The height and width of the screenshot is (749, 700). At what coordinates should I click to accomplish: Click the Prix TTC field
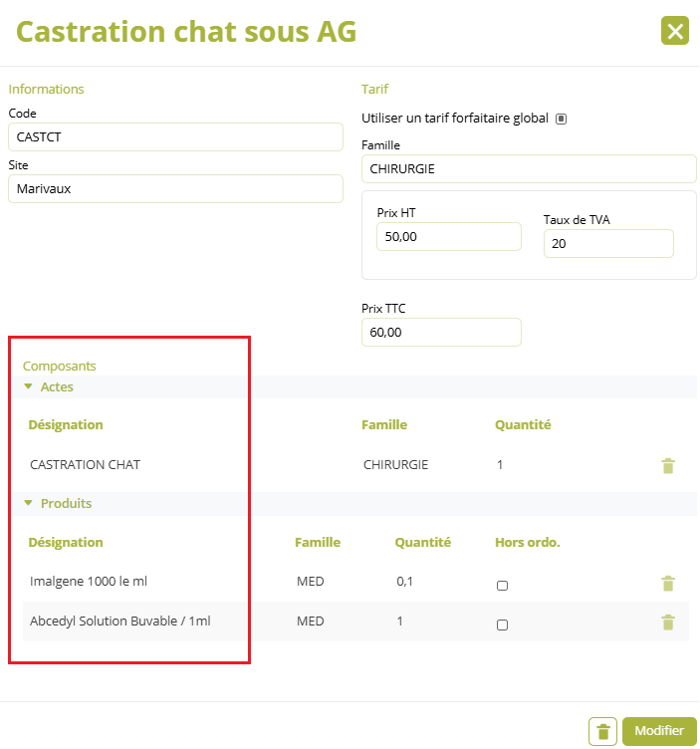[441, 332]
